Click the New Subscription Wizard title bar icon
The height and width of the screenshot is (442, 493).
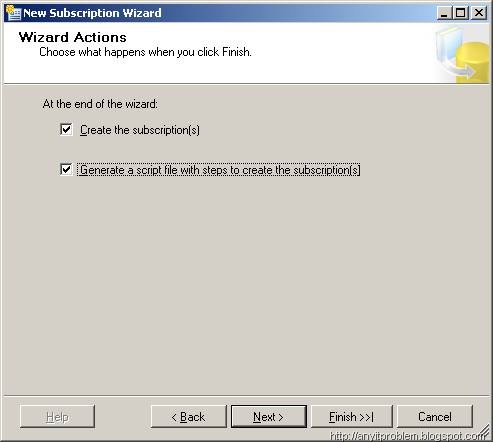[13, 13]
